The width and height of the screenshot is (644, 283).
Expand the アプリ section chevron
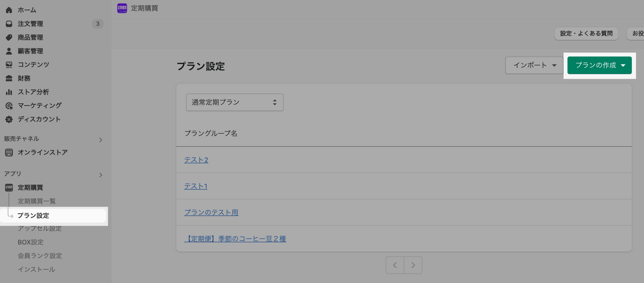[x=101, y=175]
